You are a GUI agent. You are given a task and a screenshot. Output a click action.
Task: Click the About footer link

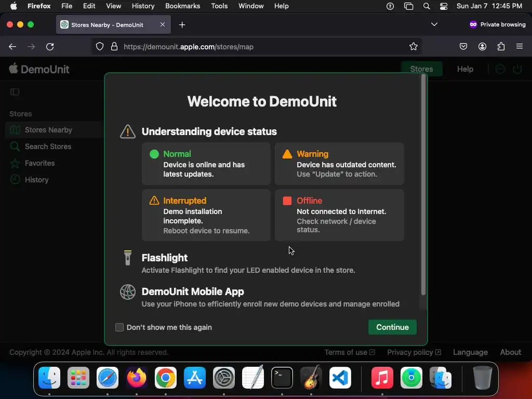coord(510,352)
